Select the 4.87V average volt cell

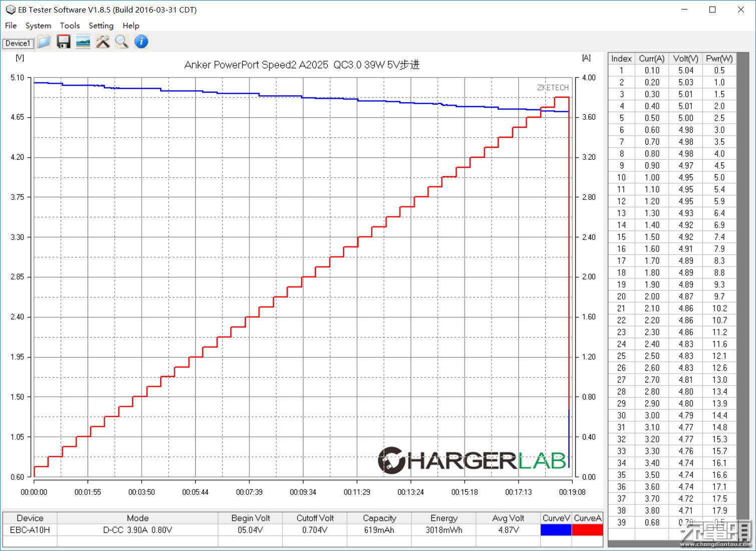[x=508, y=530]
